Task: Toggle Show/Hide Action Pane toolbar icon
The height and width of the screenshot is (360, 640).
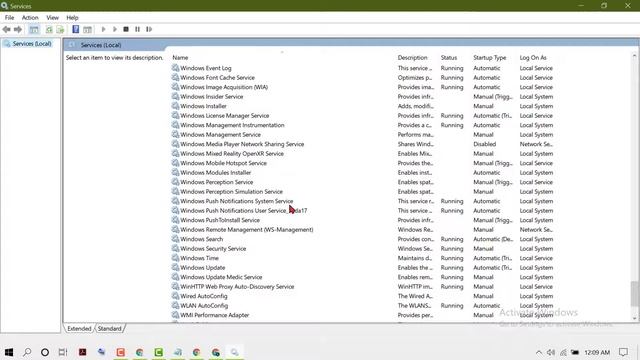Action: tap(87, 29)
